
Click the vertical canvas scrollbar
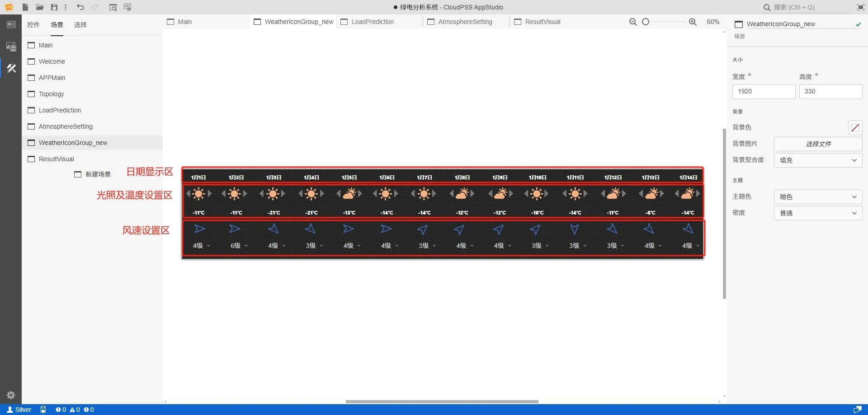[724, 214]
